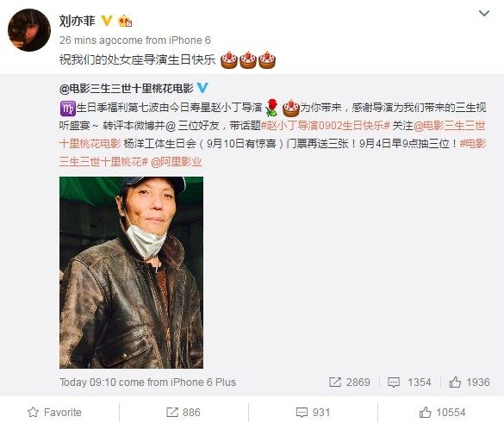Click the Today 09:10 timestamp link
Viewport: 504px width, 423px height.
87,383
